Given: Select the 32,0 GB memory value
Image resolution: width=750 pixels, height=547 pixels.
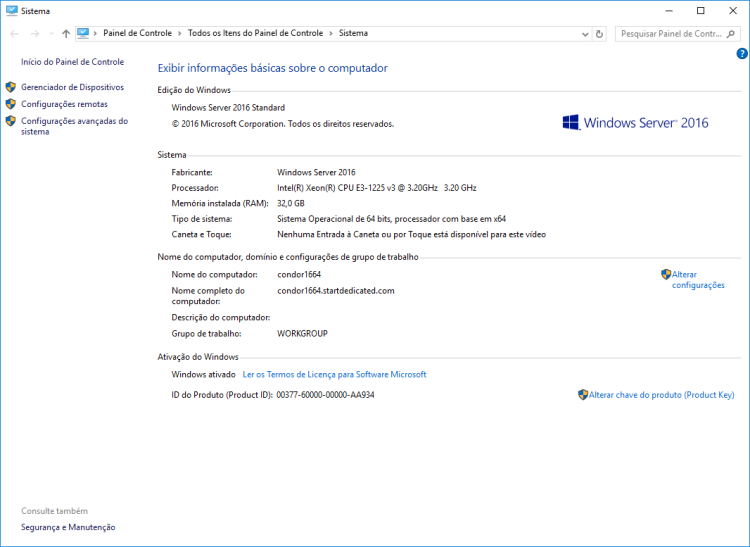Looking at the screenshot, I should pyautogui.click(x=291, y=203).
